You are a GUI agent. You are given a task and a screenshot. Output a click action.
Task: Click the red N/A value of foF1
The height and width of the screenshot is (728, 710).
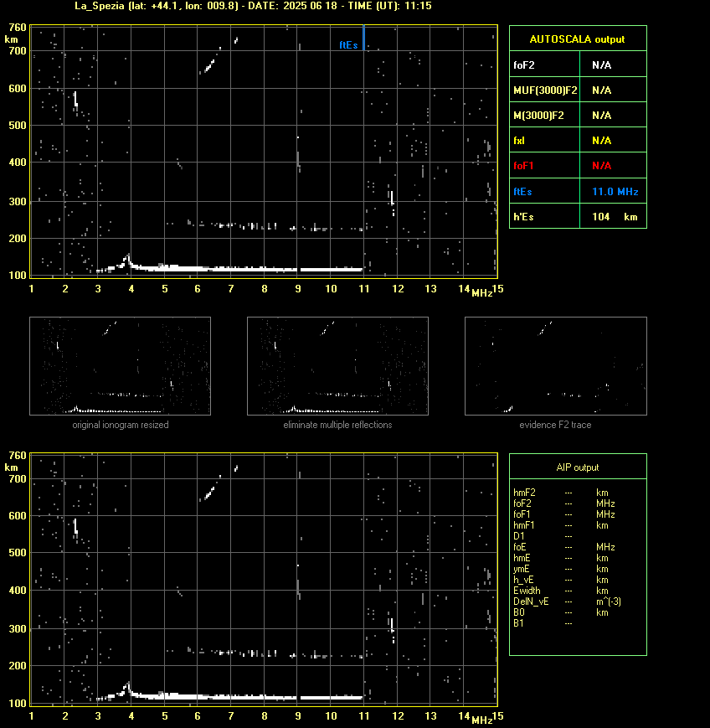(x=601, y=166)
